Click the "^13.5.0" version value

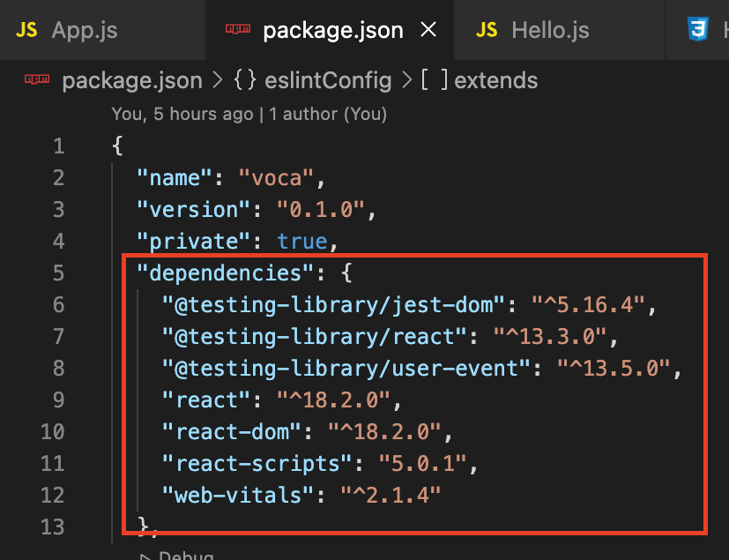pyautogui.click(x=614, y=369)
